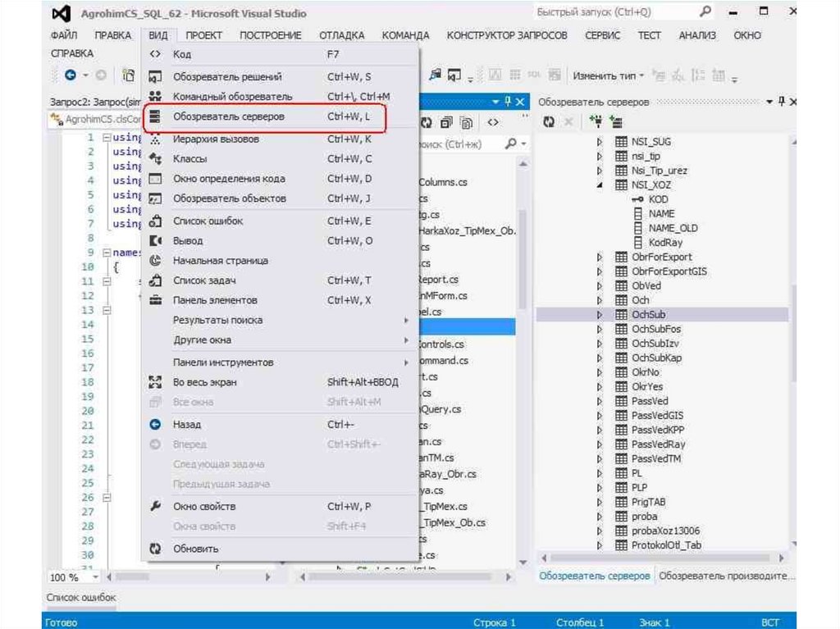Click the View Code icon in Solution Explorer toolbar
840x629 pixels.
pos(493,122)
